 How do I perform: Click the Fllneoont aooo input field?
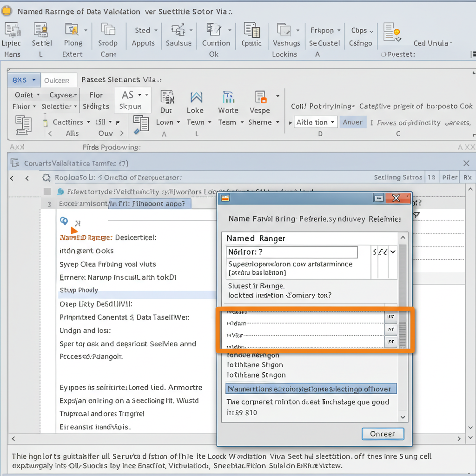tap(150, 204)
